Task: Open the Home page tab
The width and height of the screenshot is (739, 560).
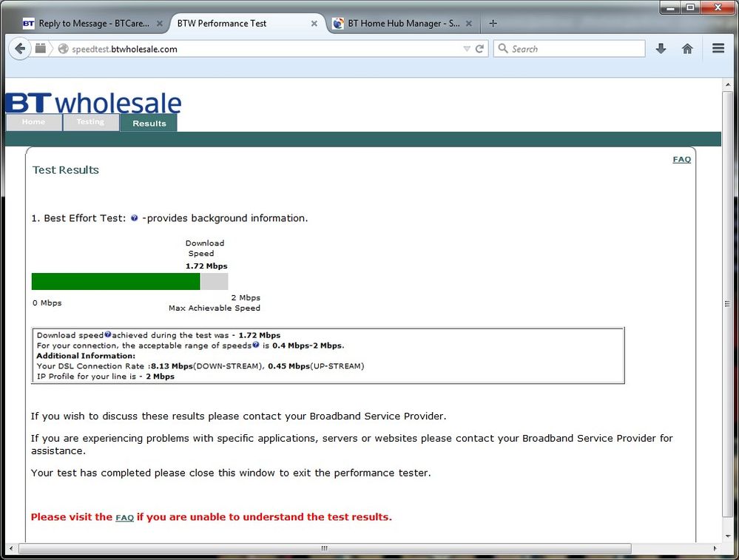Action: click(33, 122)
